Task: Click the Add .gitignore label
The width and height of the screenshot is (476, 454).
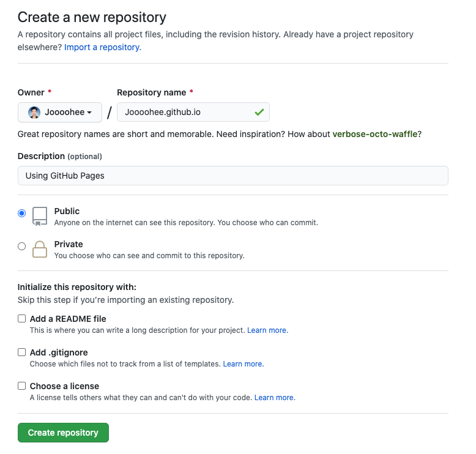Action: click(x=59, y=352)
